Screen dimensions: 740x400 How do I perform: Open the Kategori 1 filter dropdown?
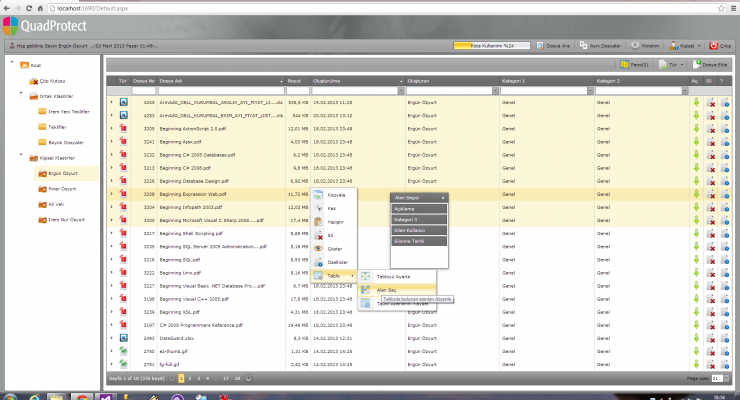pyautogui.click(x=590, y=91)
